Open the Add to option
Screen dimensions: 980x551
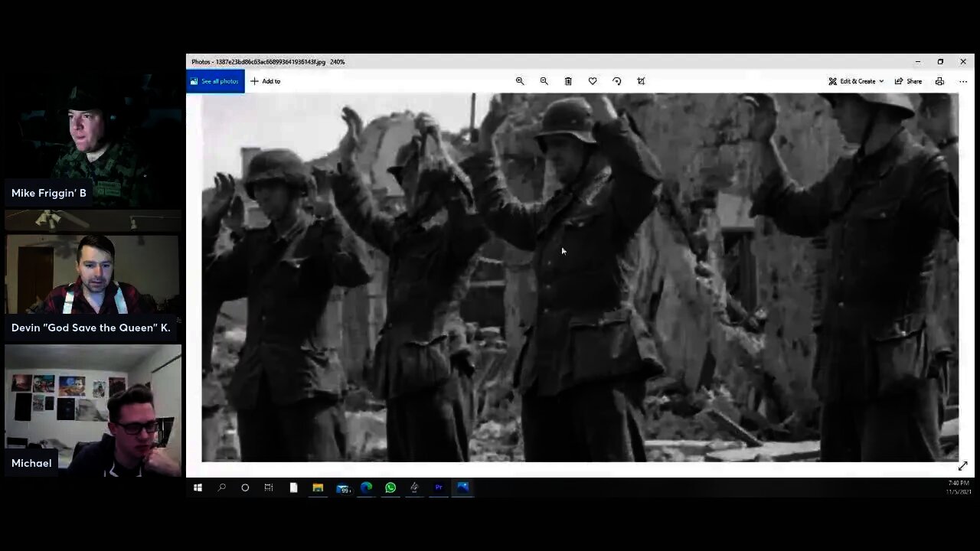point(265,81)
